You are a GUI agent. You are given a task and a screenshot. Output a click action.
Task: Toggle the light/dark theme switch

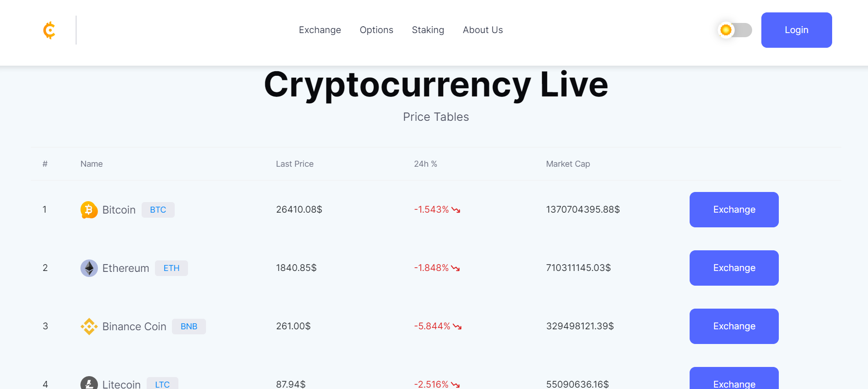coord(735,30)
